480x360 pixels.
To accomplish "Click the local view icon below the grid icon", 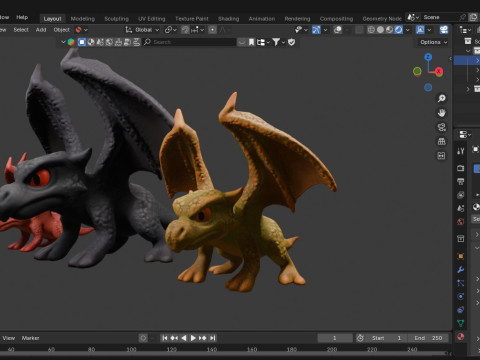I will tap(441, 156).
